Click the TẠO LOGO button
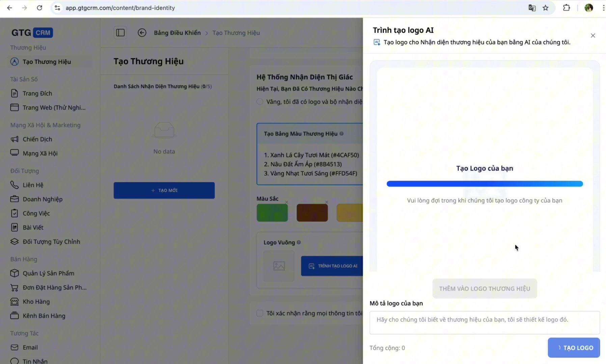 coord(574,347)
